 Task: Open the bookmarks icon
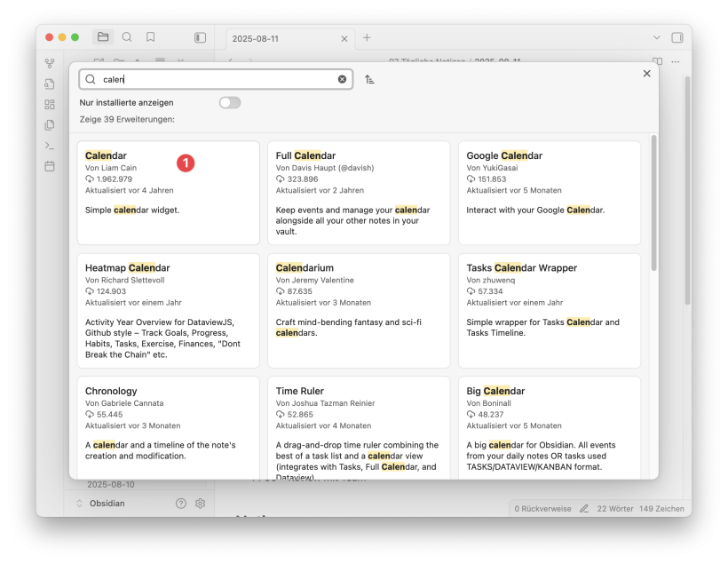150,37
